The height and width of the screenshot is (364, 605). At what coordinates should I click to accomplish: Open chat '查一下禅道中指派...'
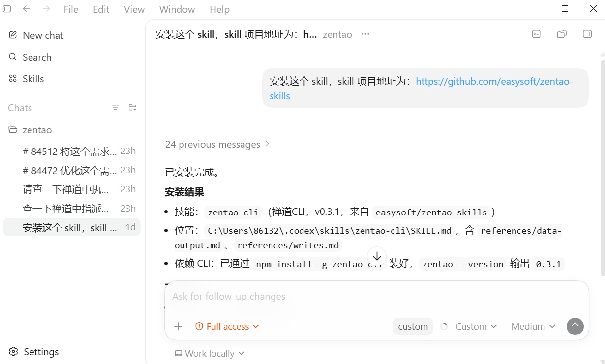[x=73, y=209]
